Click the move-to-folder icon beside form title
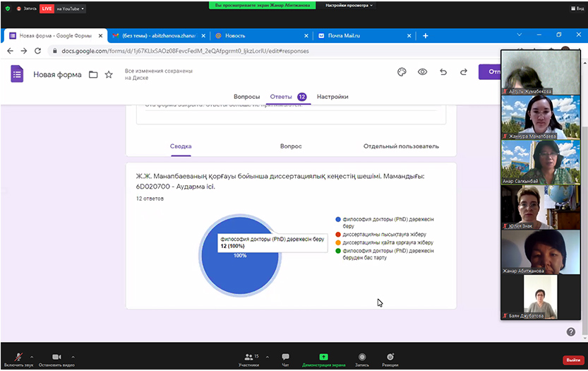588x371 pixels. (x=93, y=74)
